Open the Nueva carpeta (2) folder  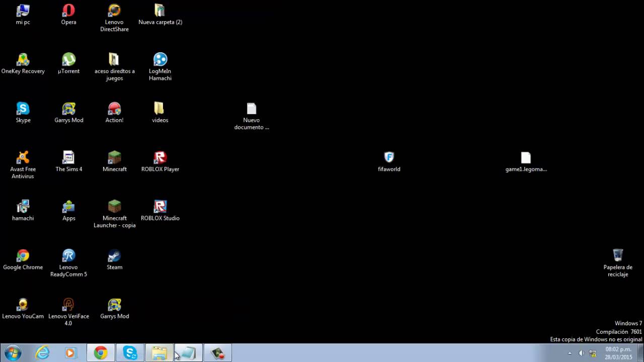click(x=160, y=15)
